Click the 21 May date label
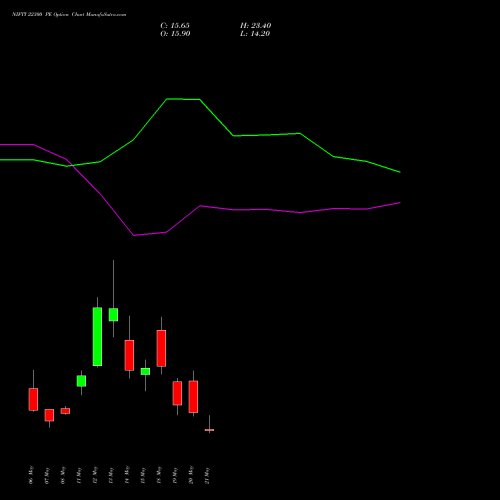 click(x=207, y=475)
